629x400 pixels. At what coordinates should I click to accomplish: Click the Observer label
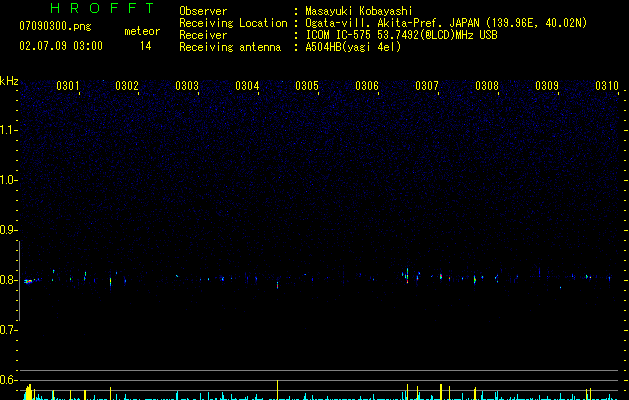point(203,11)
